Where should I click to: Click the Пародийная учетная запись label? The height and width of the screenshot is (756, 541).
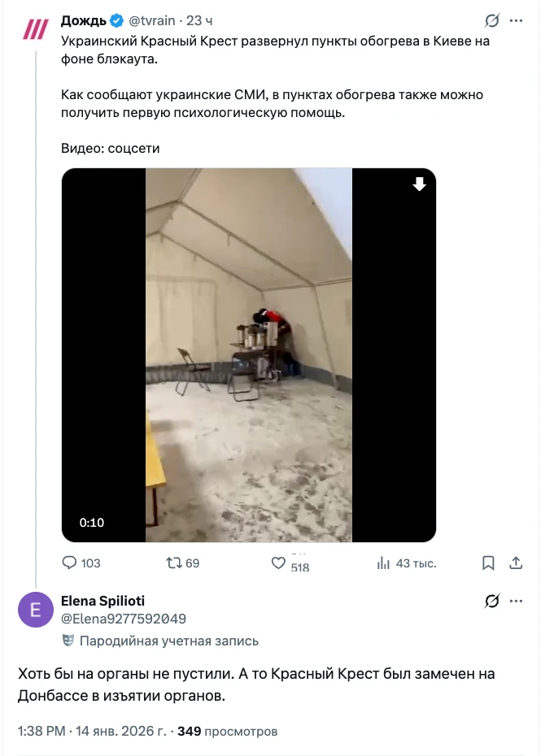(x=168, y=641)
